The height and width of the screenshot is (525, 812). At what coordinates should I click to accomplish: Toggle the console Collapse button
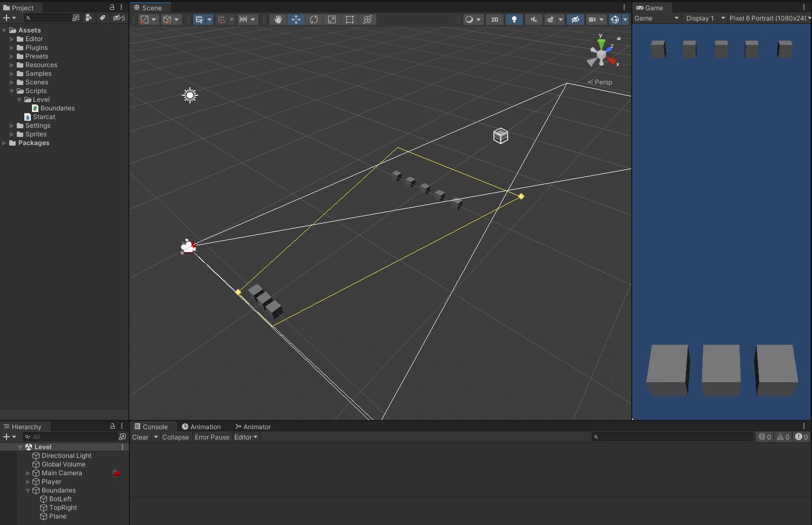(x=175, y=437)
